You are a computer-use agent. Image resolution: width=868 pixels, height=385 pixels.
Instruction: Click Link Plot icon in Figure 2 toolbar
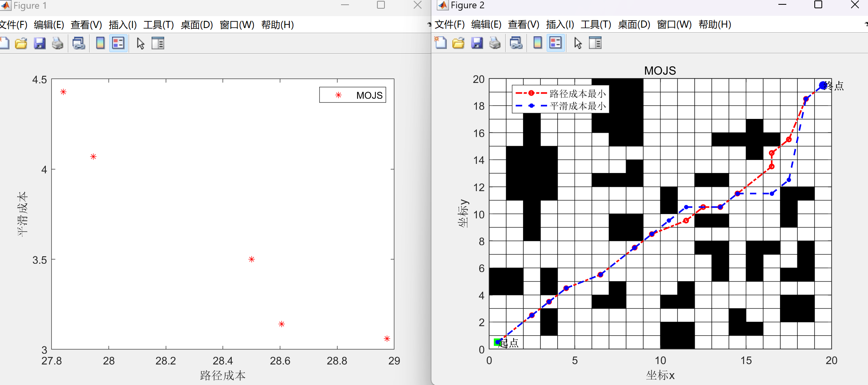tap(516, 43)
